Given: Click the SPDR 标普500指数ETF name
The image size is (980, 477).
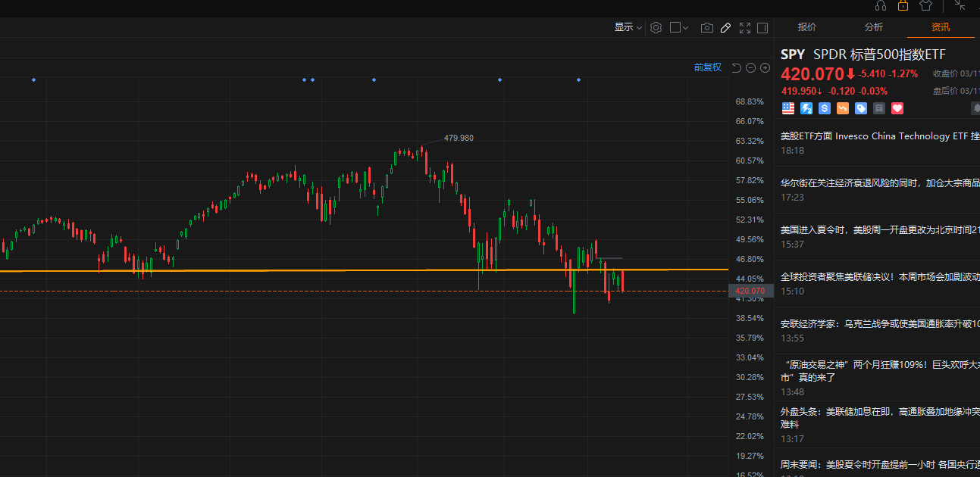Looking at the screenshot, I should [x=879, y=55].
